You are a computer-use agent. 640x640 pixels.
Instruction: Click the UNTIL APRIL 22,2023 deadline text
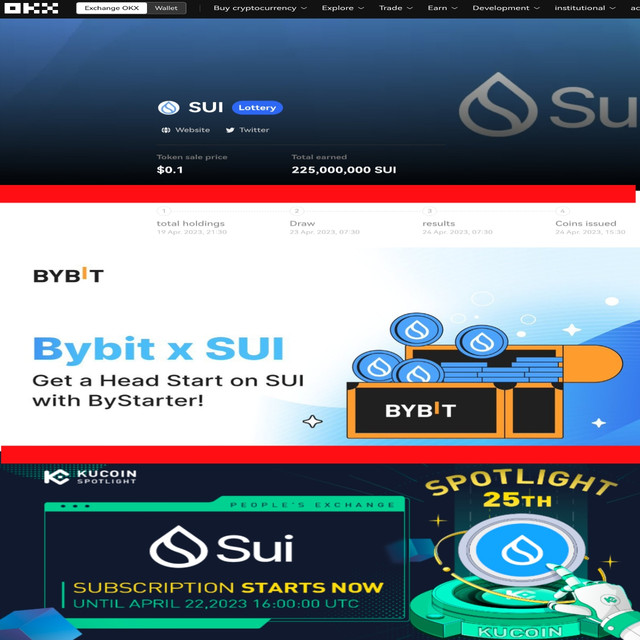pos(216,604)
